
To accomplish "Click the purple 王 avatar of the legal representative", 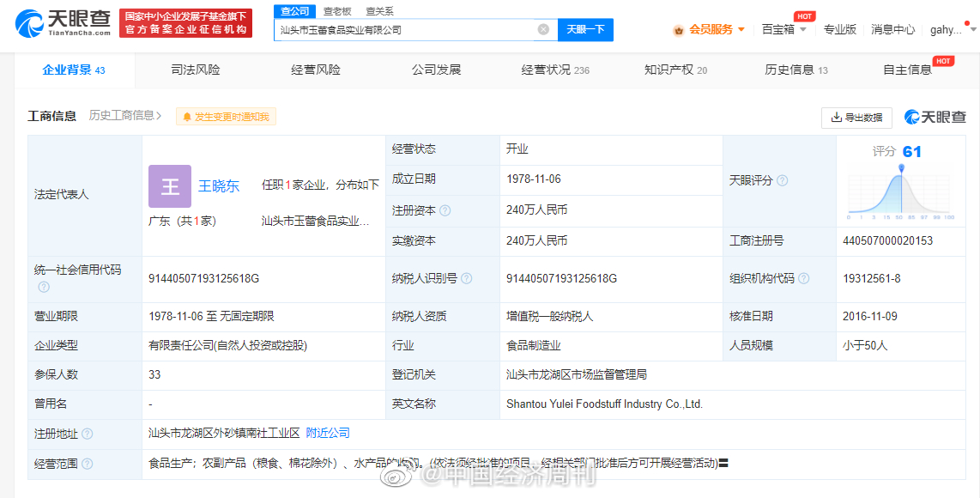I will [170, 186].
